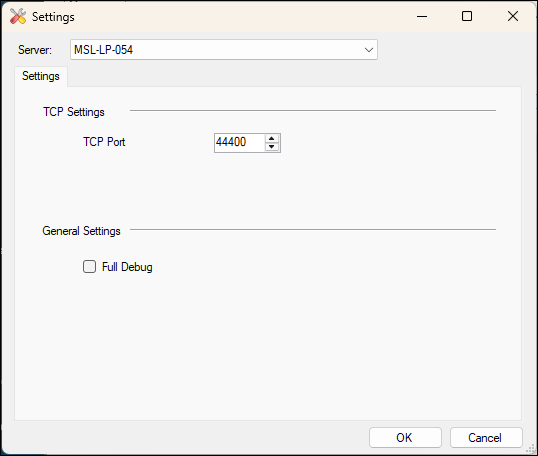Click the Settings title bar text
538x456 pixels.
53,17
